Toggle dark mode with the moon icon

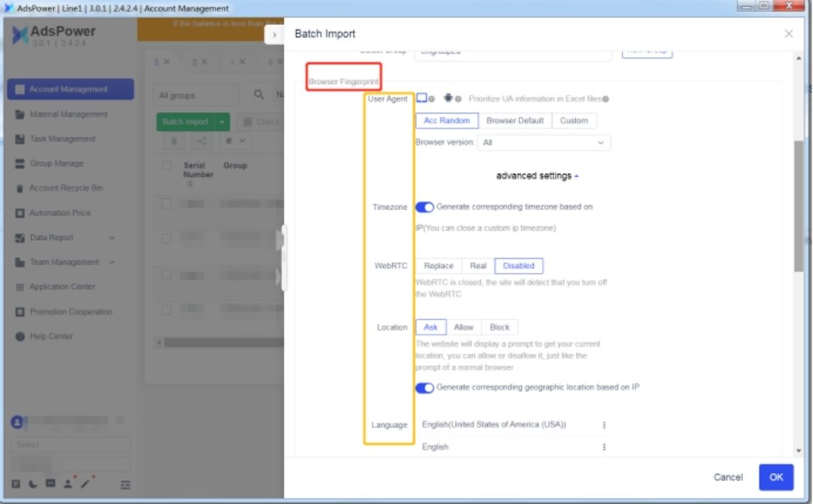[32, 484]
